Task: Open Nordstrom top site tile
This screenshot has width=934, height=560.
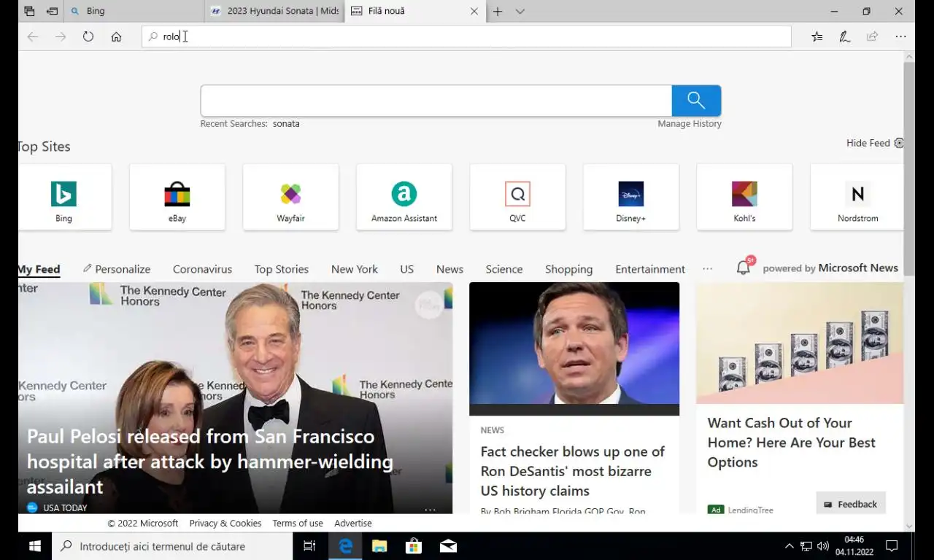Action: pyautogui.click(x=857, y=197)
